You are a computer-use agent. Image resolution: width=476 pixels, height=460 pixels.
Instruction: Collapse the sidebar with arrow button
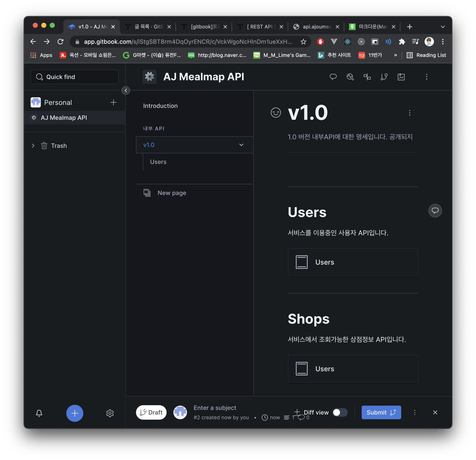[x=126, y=90]
